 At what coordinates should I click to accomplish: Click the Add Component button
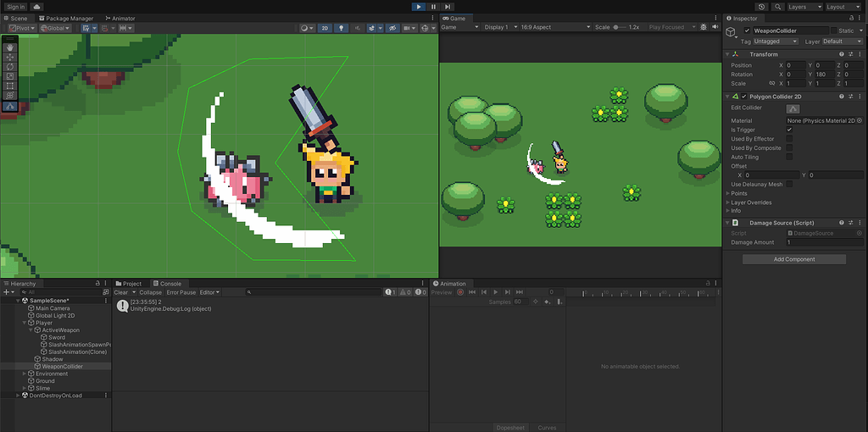[794, 259]
